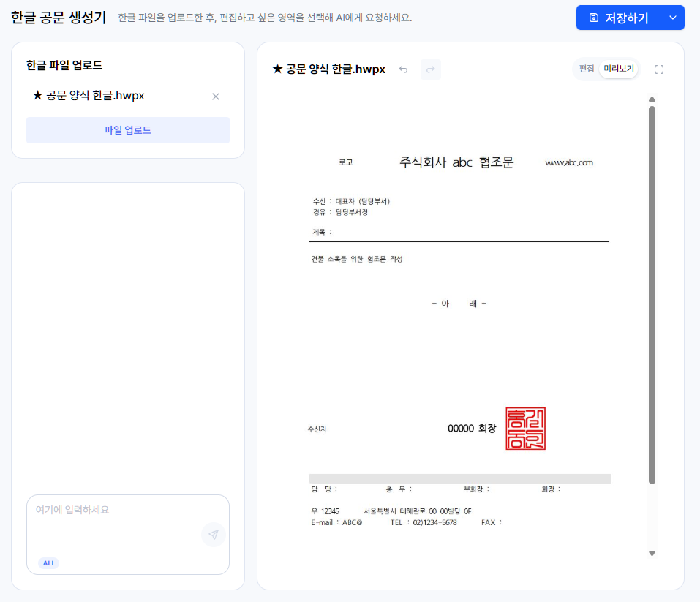Switch to 편집 edit mode
Screen dimensions: 700x602
point(587,69)
